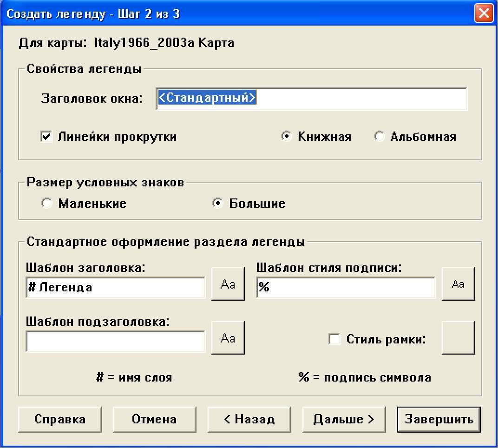Viewport: 498px width, 448px height.
Task: Toggle the Линейки прокрутки checkbox
Action: [46, 137]
